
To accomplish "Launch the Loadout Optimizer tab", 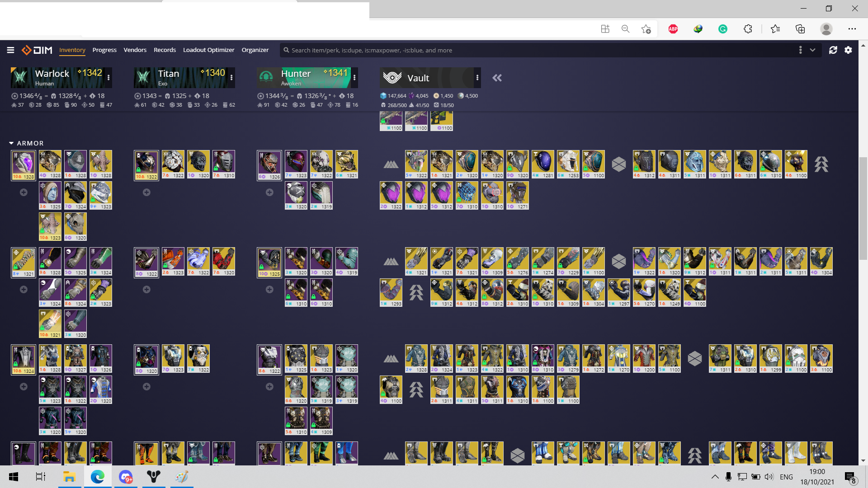I will (x=209, y=50).
